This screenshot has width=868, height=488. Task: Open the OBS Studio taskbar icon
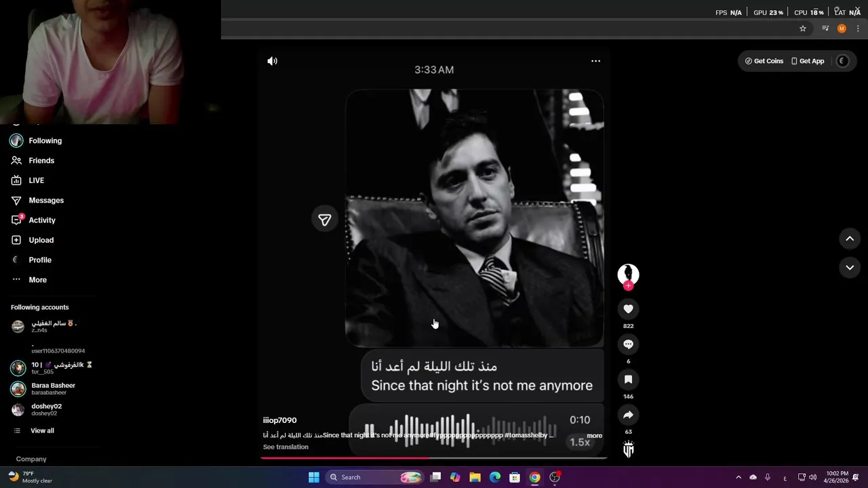[555, 477]
